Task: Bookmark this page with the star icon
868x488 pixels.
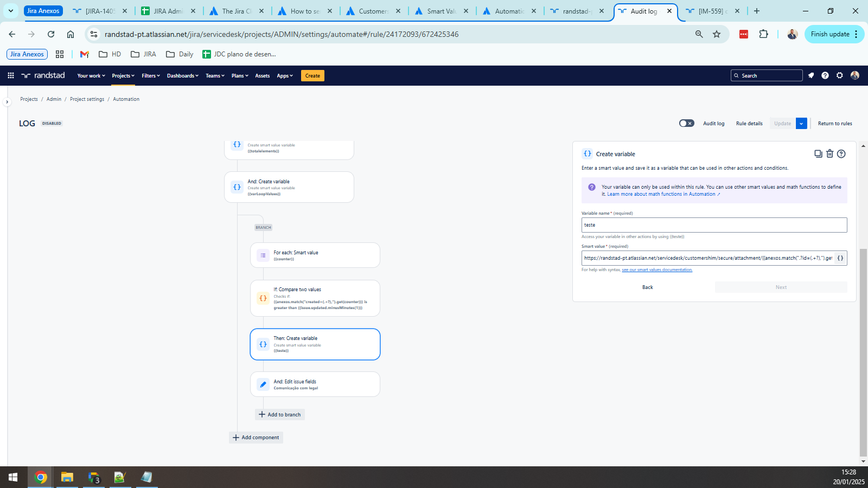Action: tap(717, 34)
